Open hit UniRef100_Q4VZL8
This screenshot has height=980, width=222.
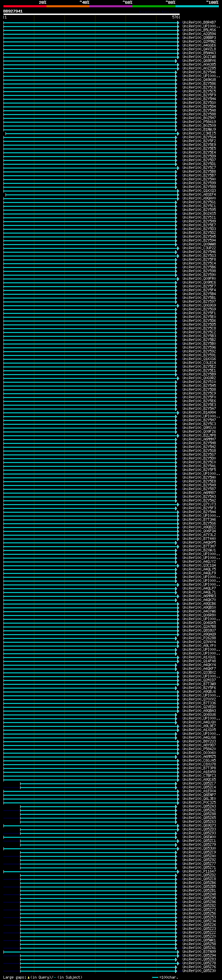(x=199, y=49)
